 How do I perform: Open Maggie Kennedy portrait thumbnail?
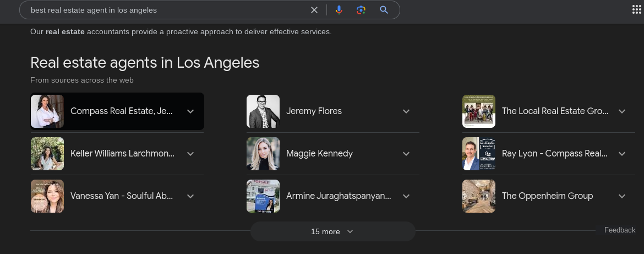[263, 154]
